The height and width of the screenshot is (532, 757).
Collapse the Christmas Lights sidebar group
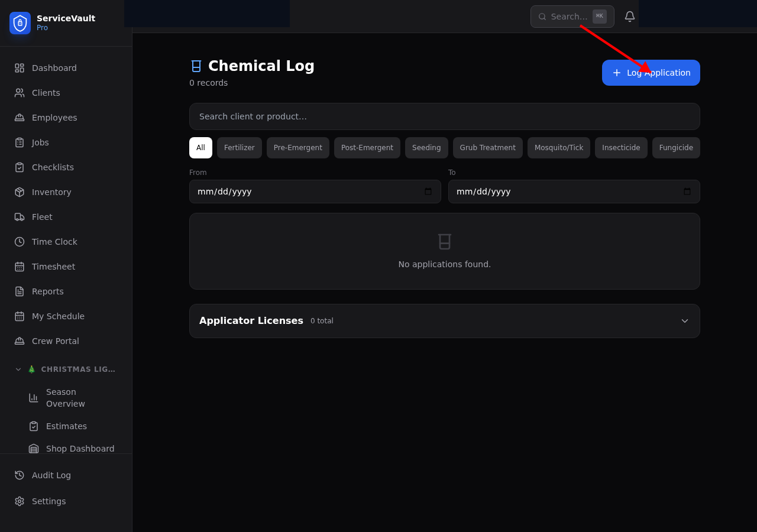[x=18, y=369]
